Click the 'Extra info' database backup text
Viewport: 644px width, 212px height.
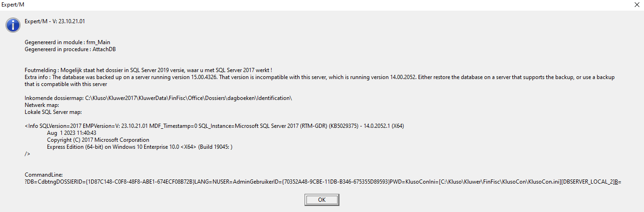tap(319, 77)
